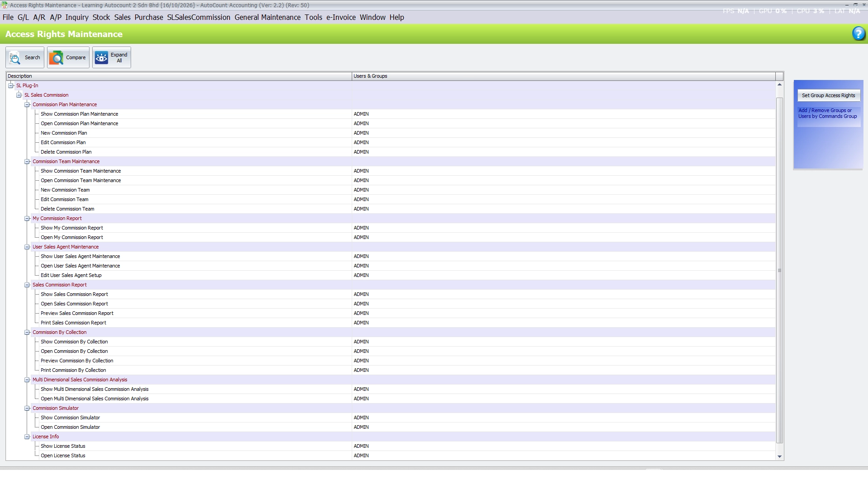Click the Search button label
The width and height of the screenshot is (868, 488).
(x=32, y=57)
